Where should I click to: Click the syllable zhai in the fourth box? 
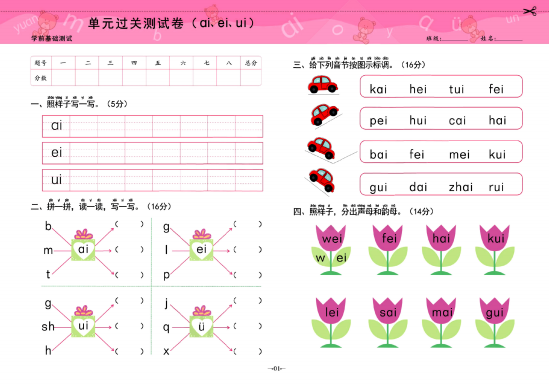[461, 187]
